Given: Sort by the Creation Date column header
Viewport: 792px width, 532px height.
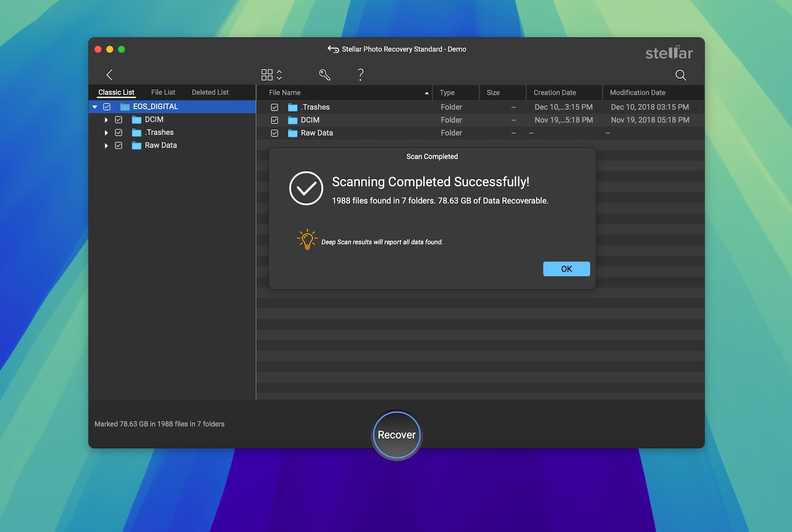Looking at the screenshot, I should point(564,92).
